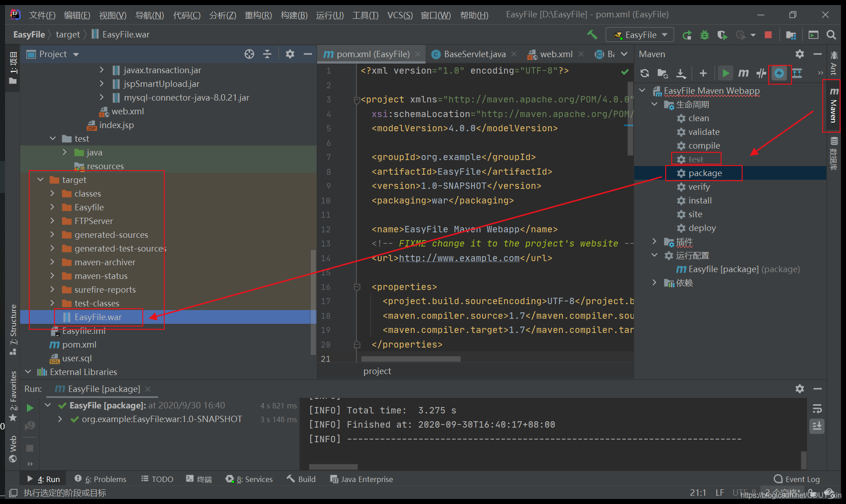
Task: Run the selected Maven build
Action: 726,73
